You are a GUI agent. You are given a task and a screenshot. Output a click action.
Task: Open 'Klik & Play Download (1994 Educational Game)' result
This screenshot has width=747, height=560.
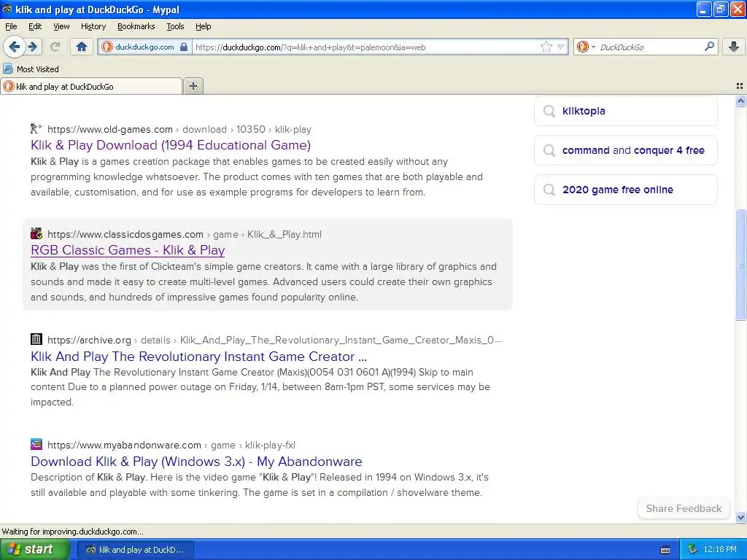171,145
